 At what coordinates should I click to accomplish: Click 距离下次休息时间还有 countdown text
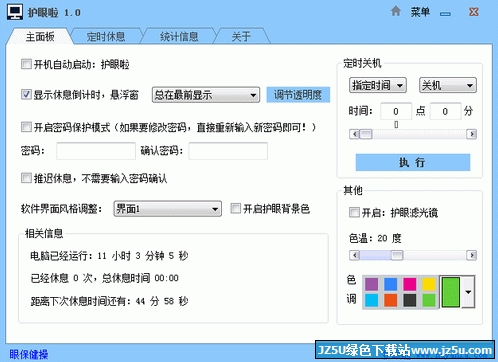pyautogui.click(x=109, y=301)
